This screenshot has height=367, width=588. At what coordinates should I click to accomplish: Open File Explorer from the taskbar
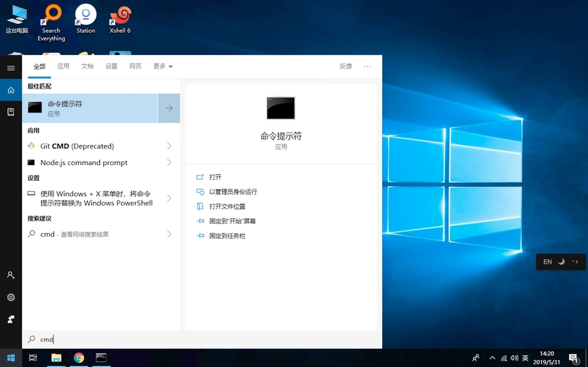[x=56, y=358]
